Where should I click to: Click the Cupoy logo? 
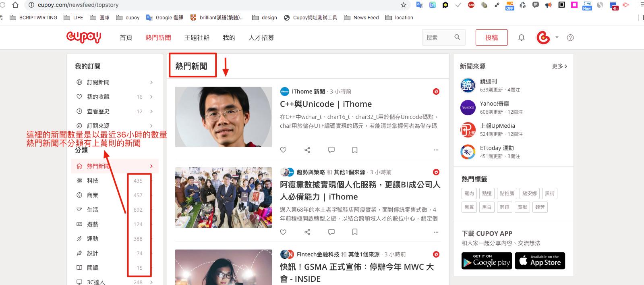[84, 37]
